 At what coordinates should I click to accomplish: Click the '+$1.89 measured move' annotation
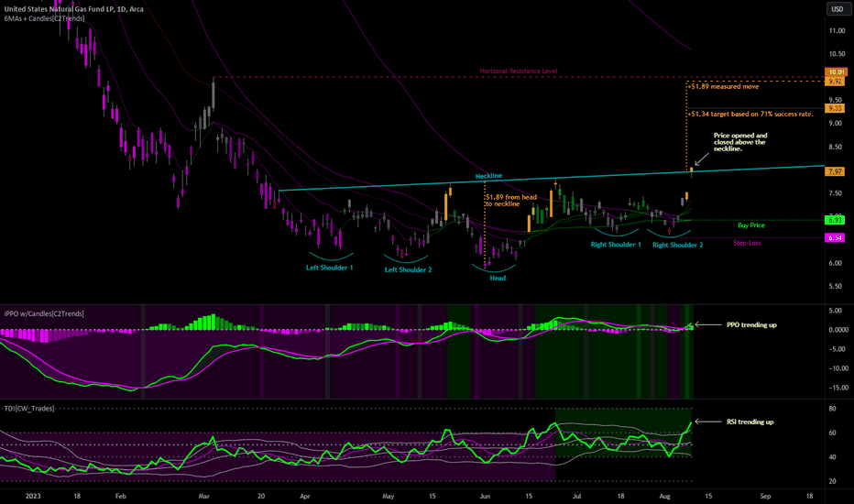pos(723,87)
